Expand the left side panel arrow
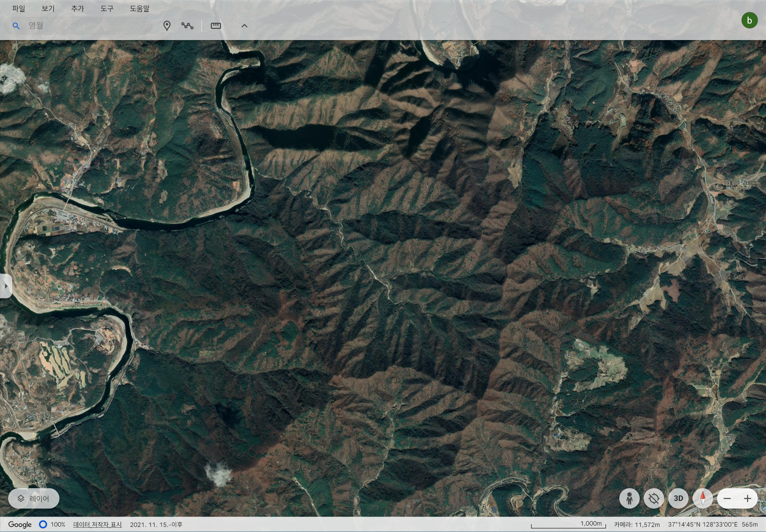Viewport: 766px width, 532px height. point(6,286)
